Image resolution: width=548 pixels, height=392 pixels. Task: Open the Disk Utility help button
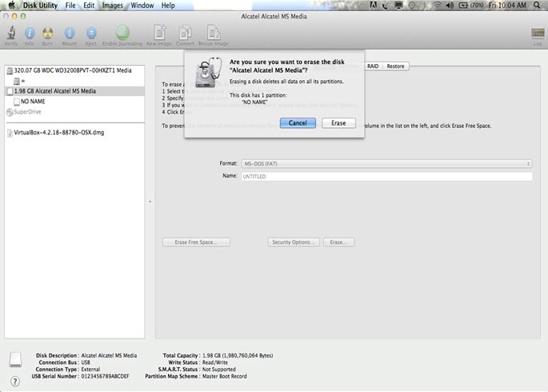[x=15, y=381]
